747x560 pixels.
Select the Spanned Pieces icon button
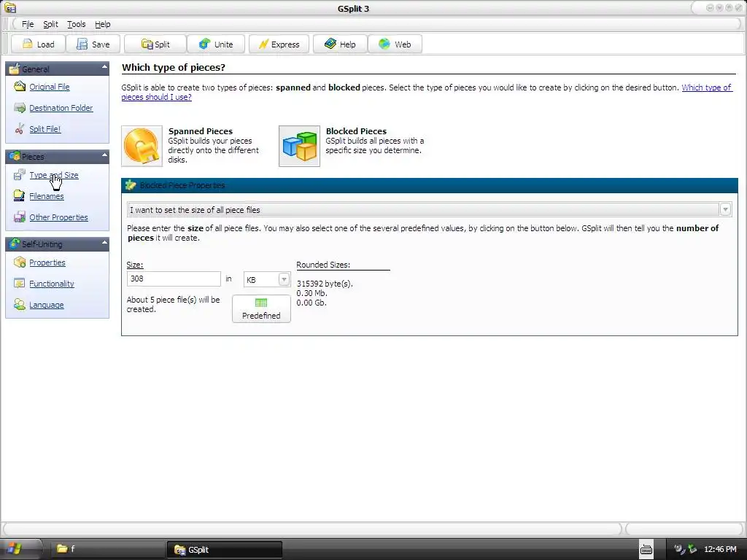pyautogui.click(x=142, y=146)
